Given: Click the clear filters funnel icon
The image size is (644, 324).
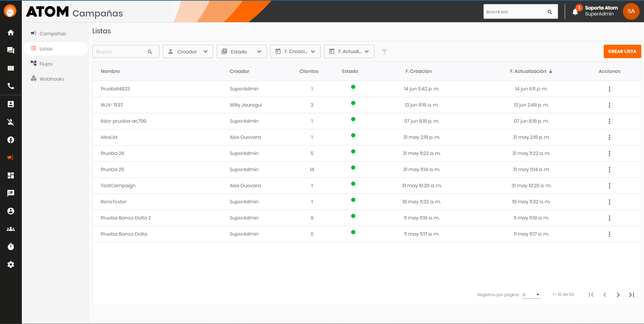Looking at the screenshot, I should click(x=384, y=52).
